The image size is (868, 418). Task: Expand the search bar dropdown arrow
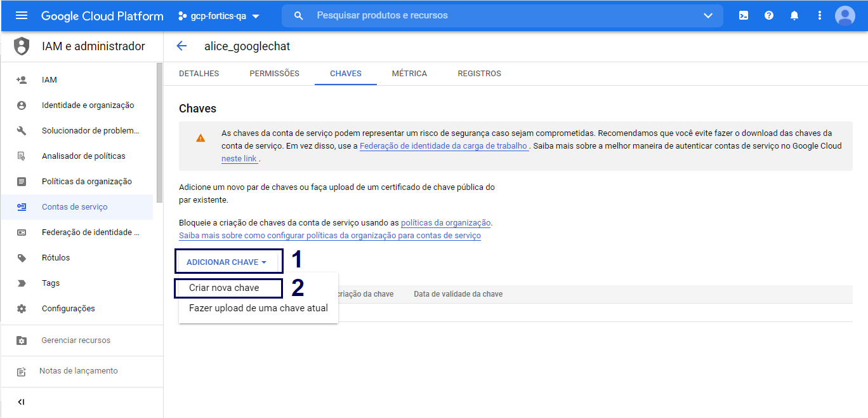(708, 15)
